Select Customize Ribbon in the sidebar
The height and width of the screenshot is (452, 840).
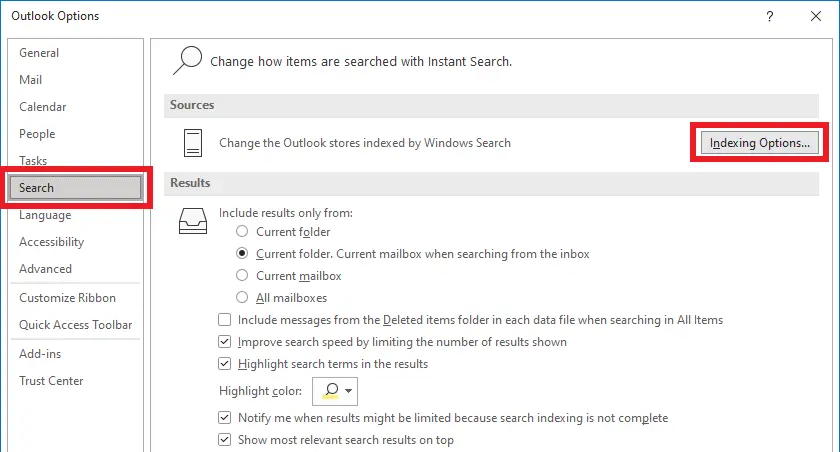pyautogui.click(x=67, y=298)
